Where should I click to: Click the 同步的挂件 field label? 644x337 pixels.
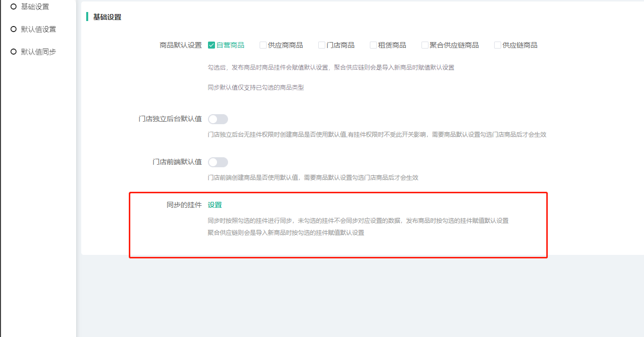pyautogui.click(x=184, y=205)
